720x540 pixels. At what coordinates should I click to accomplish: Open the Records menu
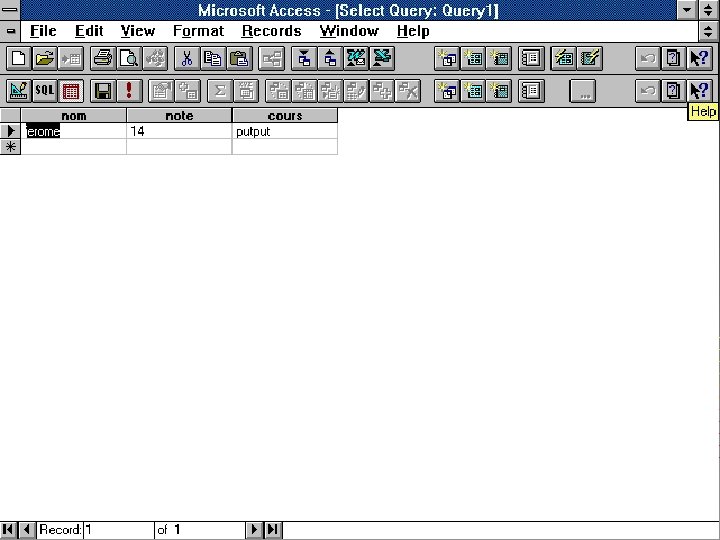[271, 31]
